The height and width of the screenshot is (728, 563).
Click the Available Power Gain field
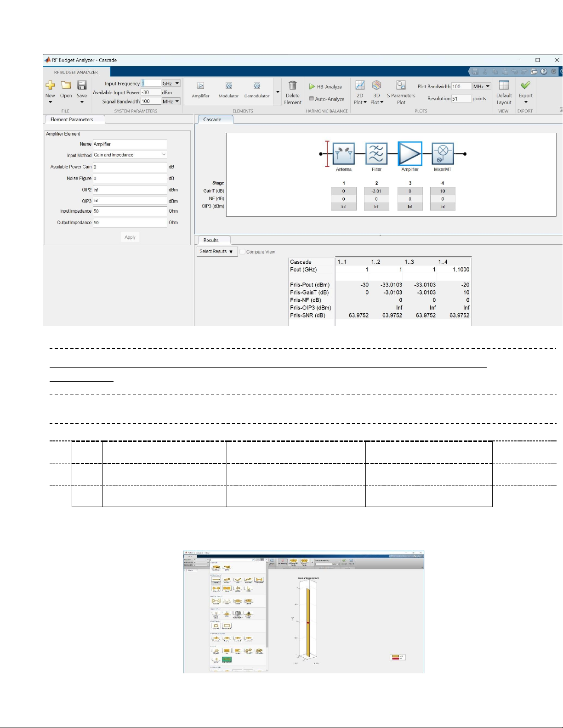(x=130, y=167)
